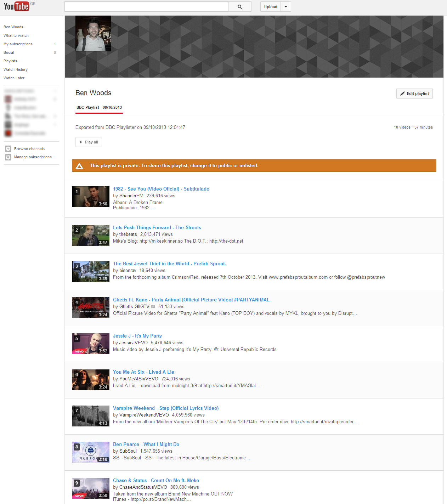The image size is (447, 504).
Task: Open 'You Me At Six - Lived A Lie' link
Action: point(143,372)
